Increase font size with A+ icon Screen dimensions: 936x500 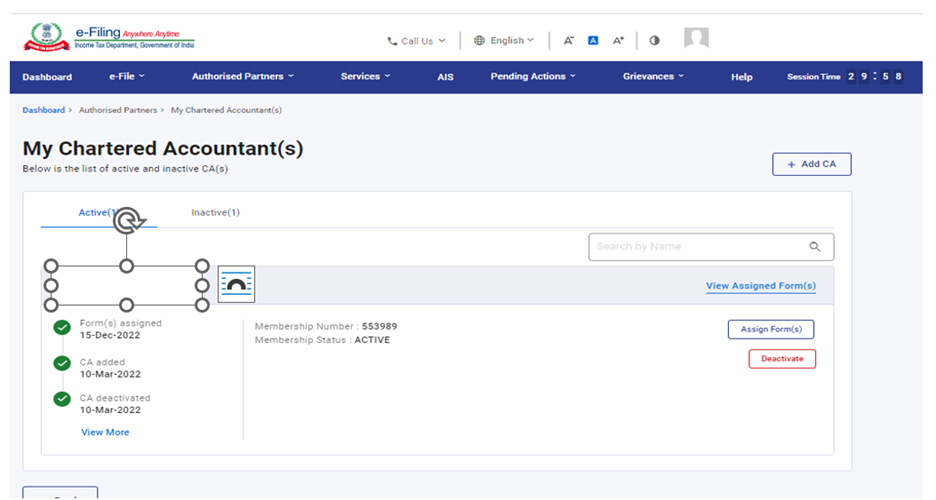tap(618, 41)
